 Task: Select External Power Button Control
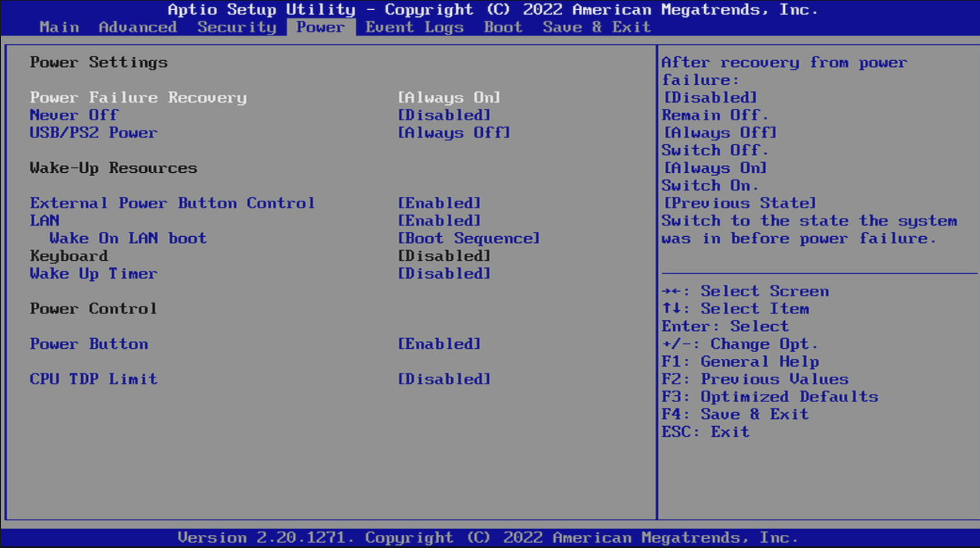pos(172,203)
